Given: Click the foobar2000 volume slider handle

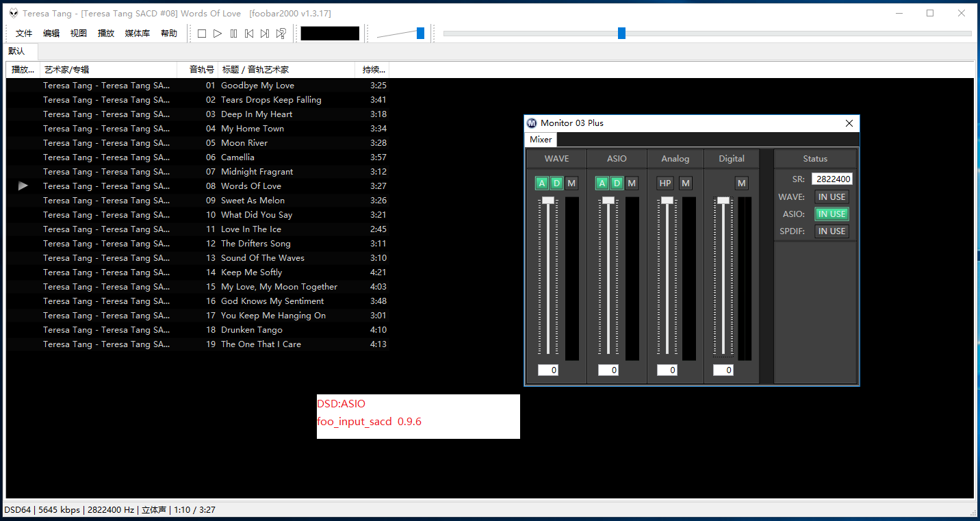Looking at the screenshot, I should point(420,33).
